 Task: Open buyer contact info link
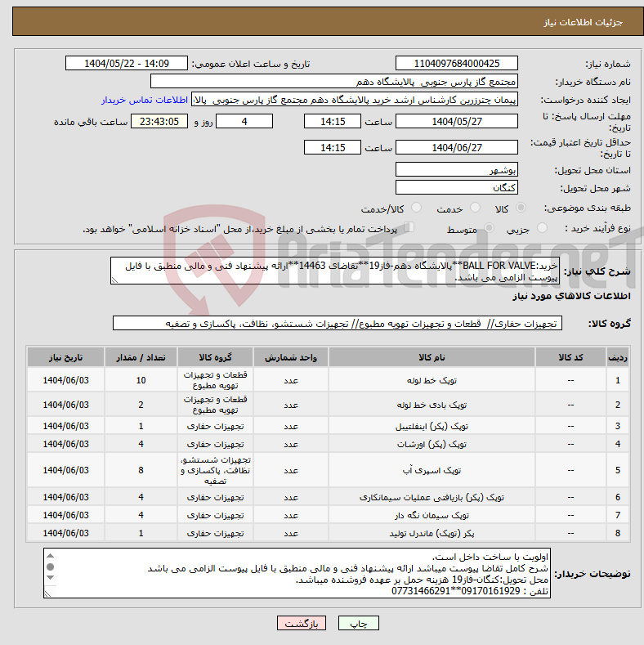pyautogui.click(x=145, y=100)
